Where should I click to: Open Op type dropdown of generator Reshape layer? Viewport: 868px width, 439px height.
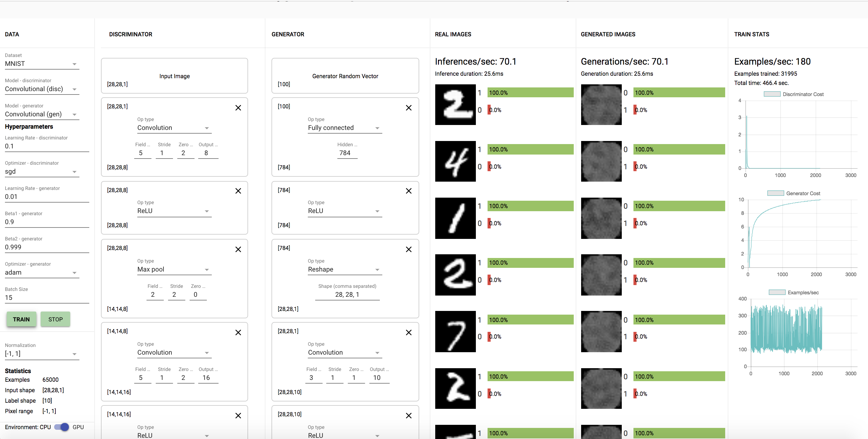coord(345,270)
